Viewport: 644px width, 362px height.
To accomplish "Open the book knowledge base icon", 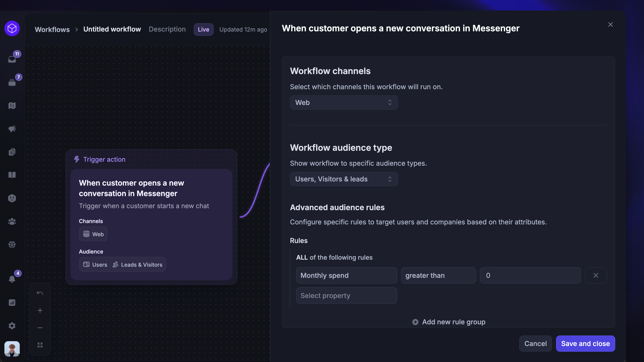I will (x=12, y=175).
